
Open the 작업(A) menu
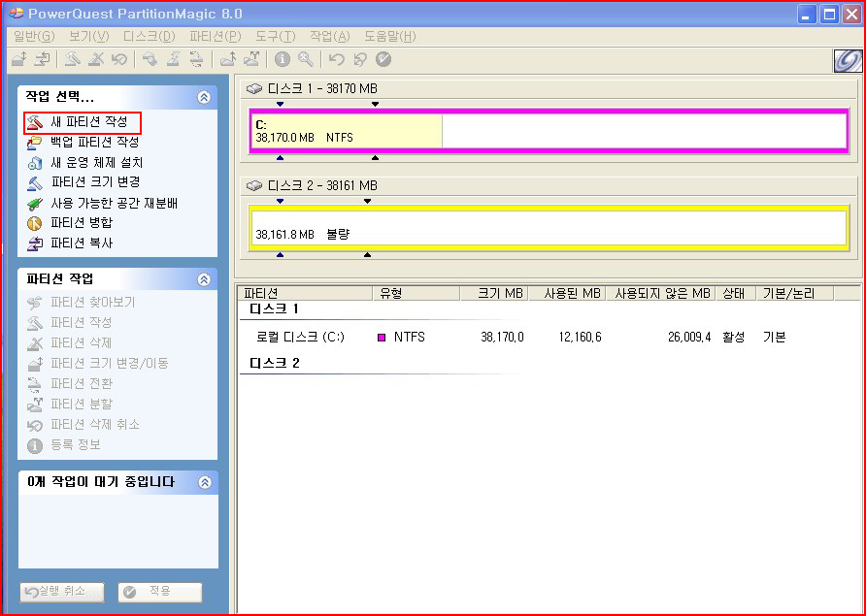tap(330, 37)
